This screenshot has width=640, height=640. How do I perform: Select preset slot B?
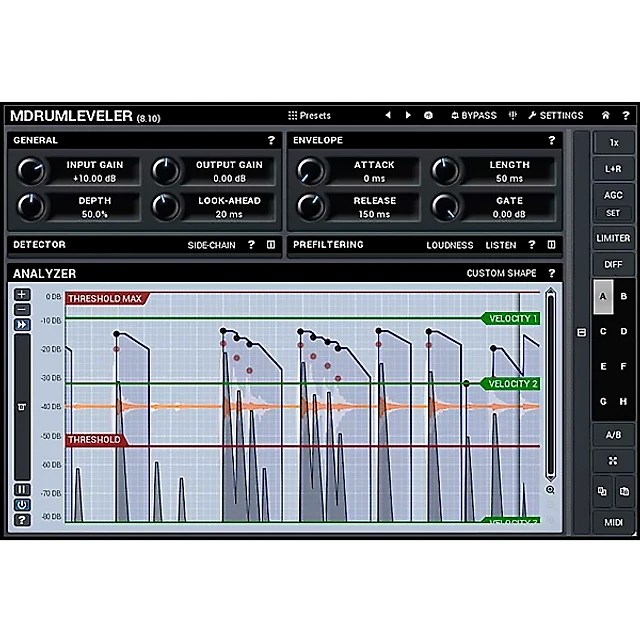(624, 296)
